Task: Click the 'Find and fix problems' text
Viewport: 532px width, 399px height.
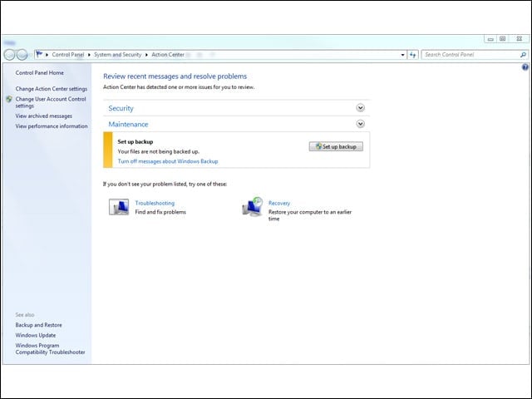Action: (x=160, y=212)
